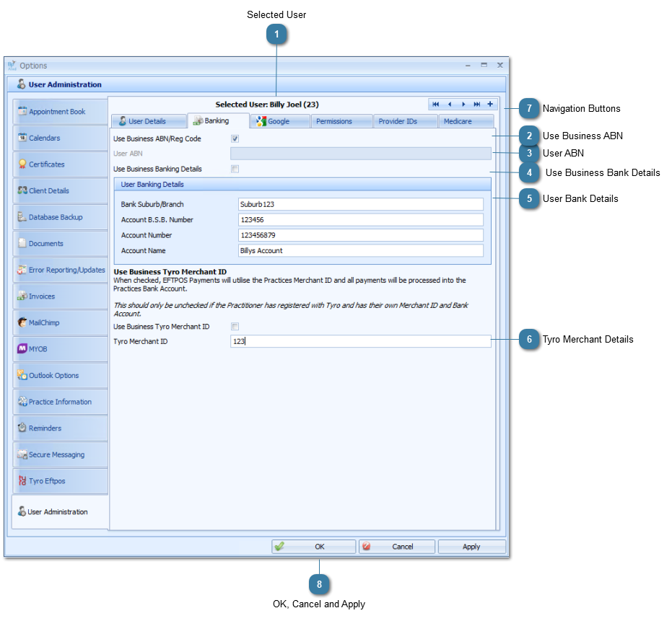Open MYOB options
Screen dimensions: 672x621
pos(60,349)
